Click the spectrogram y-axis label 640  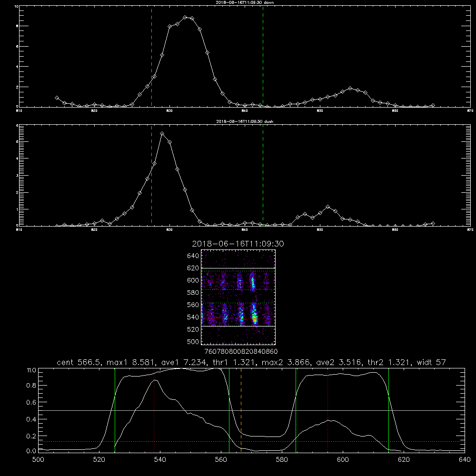click(193, 256)
